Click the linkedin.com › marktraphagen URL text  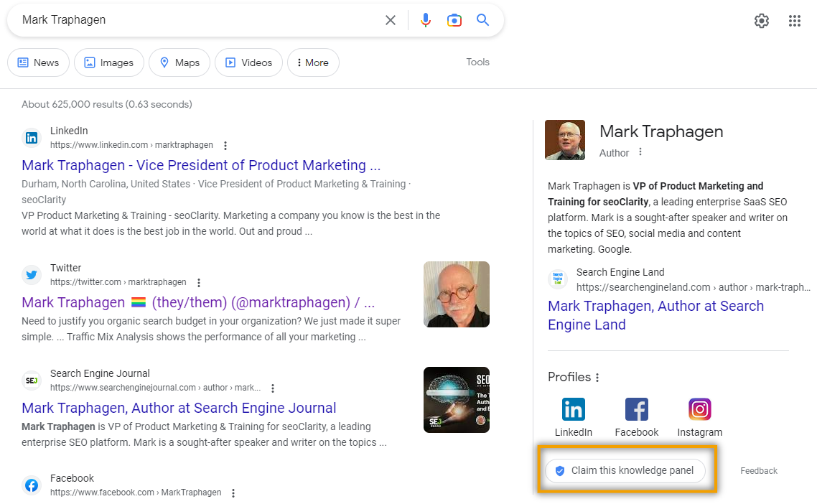132,145
